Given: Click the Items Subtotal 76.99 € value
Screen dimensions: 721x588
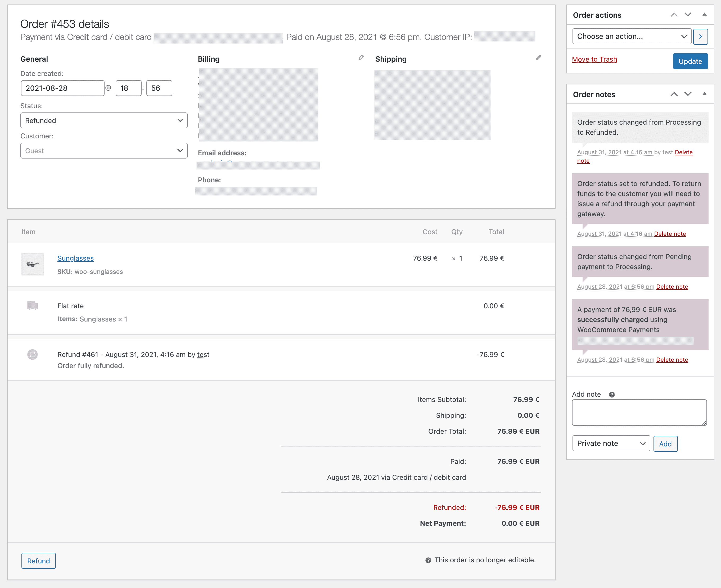Looking at the screenshot, I should 526,400.
